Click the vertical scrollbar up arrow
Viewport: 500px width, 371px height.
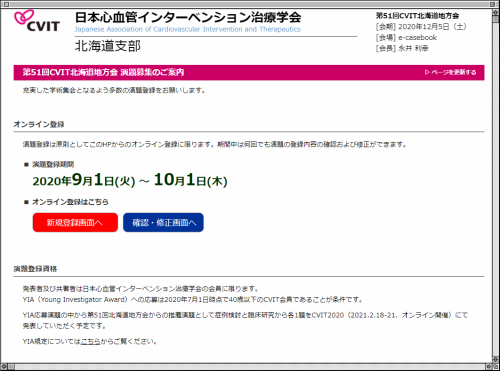tap(496, 12)
